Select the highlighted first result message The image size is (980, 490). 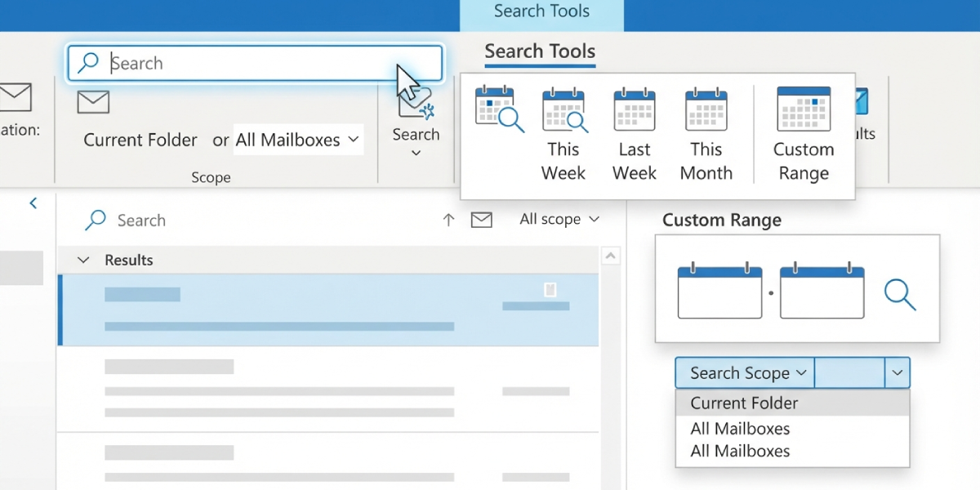click(x=328, y=310)
